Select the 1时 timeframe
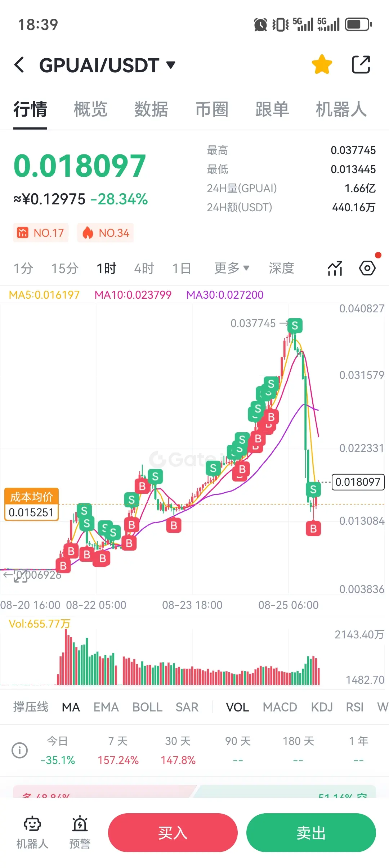This screenshot has height=868, width=389. 107,268
